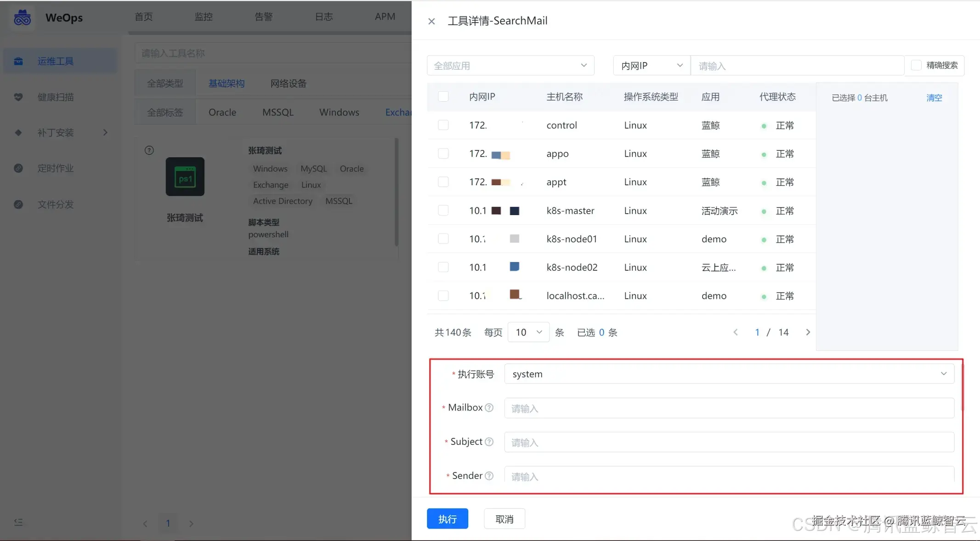Screen dimensions: 980x541
Task: Select all hosts via header checkbox
Action: pyautogui.click(x=443, y=97)
